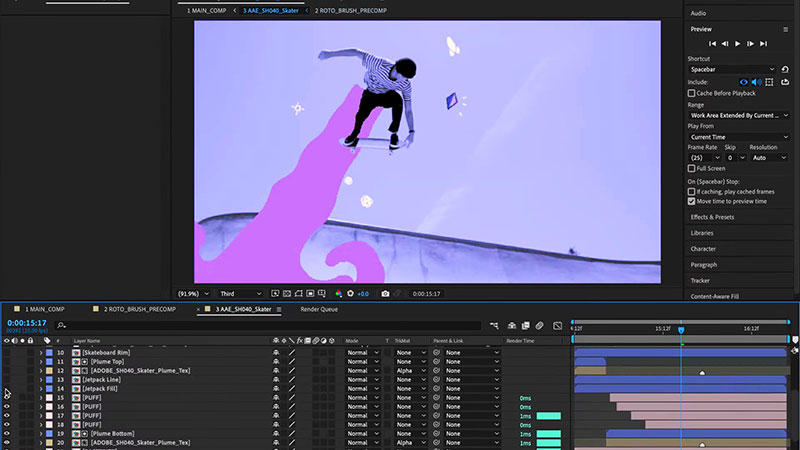Open the Frame Rate (25) dropdown
Image resolution: width=800 pixels, height=450 pixels.
pos(705,158)
